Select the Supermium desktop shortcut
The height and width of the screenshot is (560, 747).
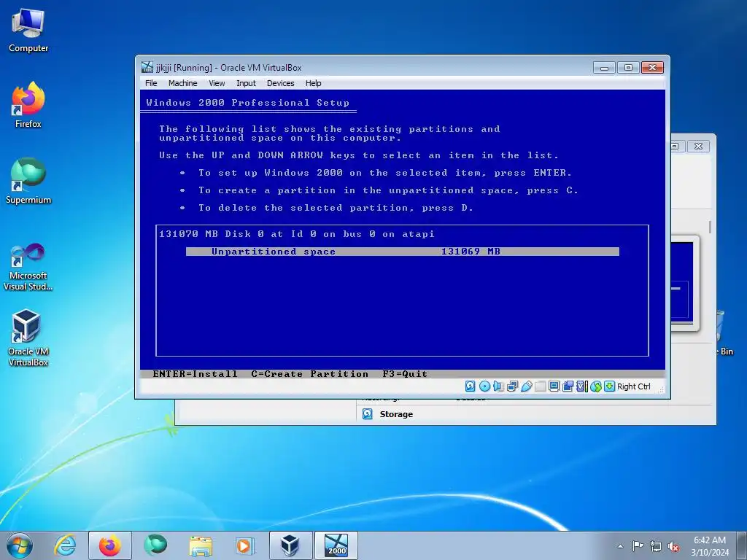click(28, 181)
